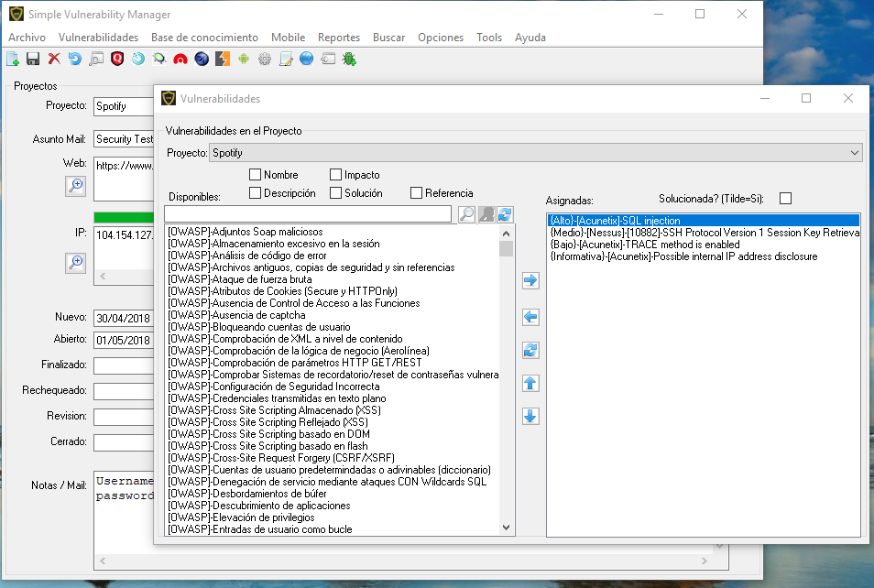The height and width of the screenshot is (588, 874).
Task: Open the Burp Suite orange lightning icon
Action: click(x=223, y=59)
